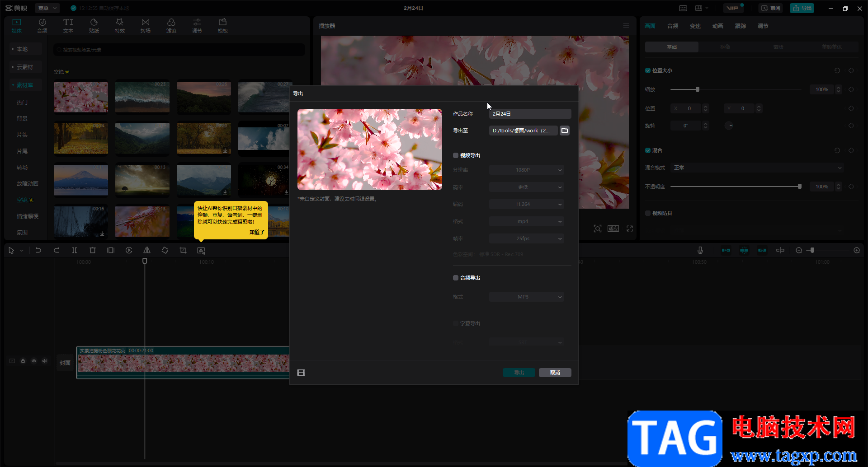Adjust the 不透明度 opacity slider handle
Image resolution: width=868 pixels, height=467 pixels.
click(x=800, y=187)
